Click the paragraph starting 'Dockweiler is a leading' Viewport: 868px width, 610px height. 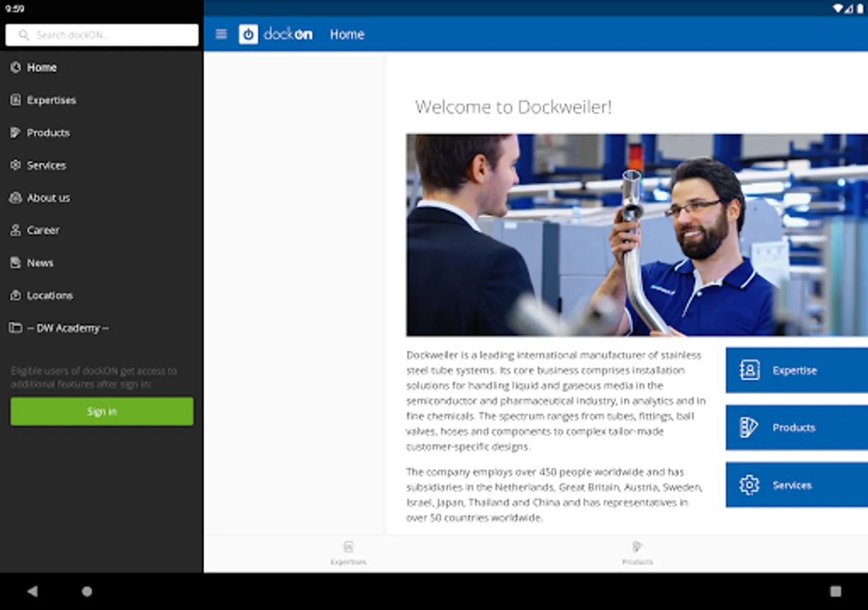(556, 401)
